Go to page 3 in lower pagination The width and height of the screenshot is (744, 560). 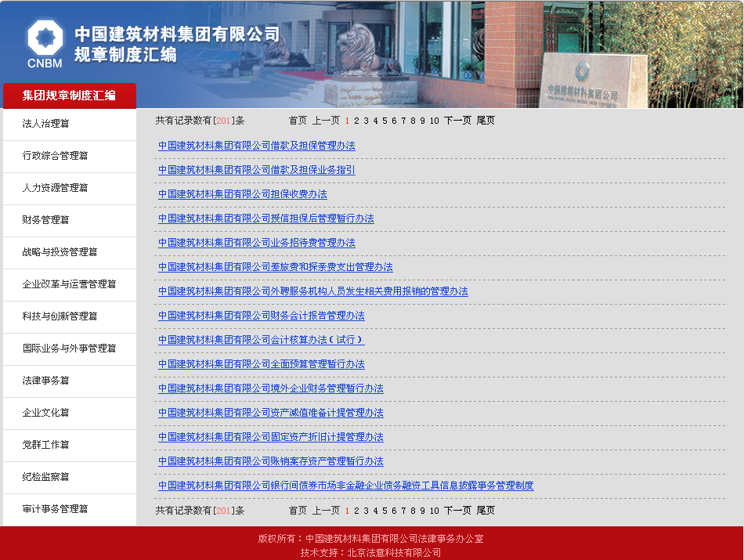[367, 511]
